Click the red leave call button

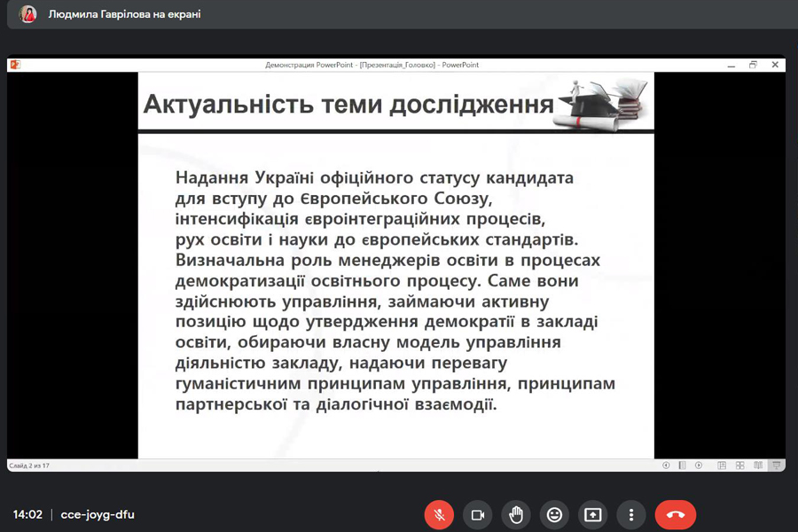pos(676,514)
